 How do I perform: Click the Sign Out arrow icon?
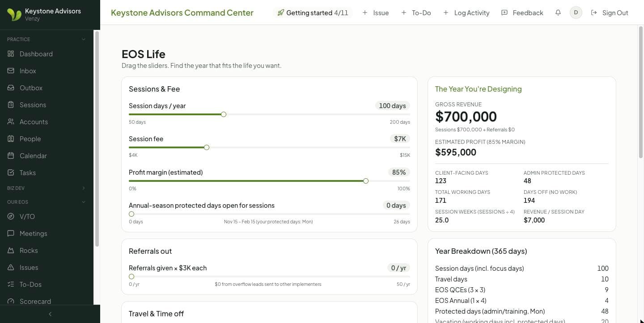[594, 13]
